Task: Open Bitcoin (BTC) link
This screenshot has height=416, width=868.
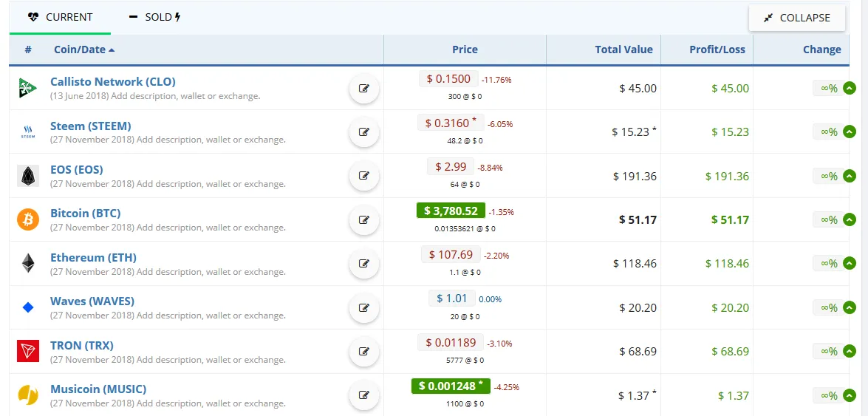Action: (x=85, y=214)
